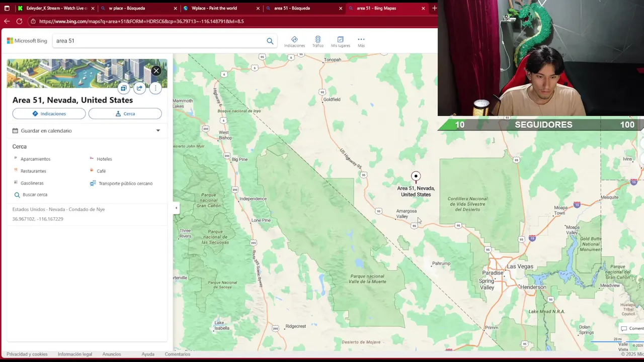Reload the page with the refresh icon

(19, 21)
